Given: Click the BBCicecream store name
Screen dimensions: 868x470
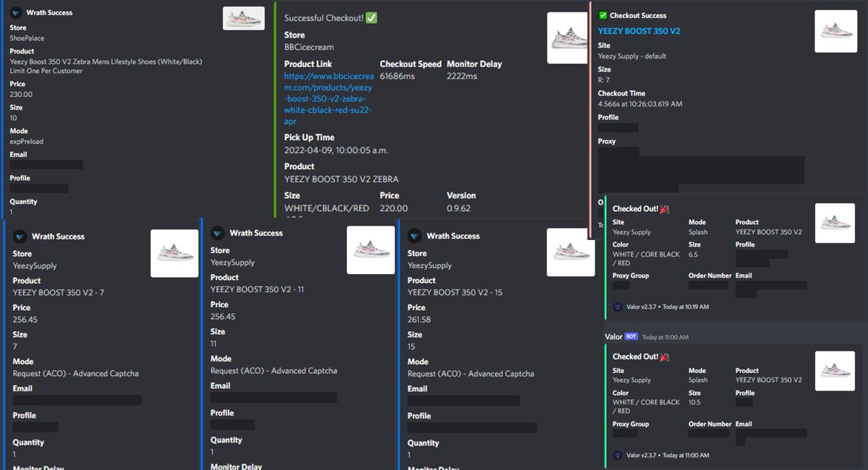Looking at the screenshot, I should pyautogui.click(x=309, y=48).
